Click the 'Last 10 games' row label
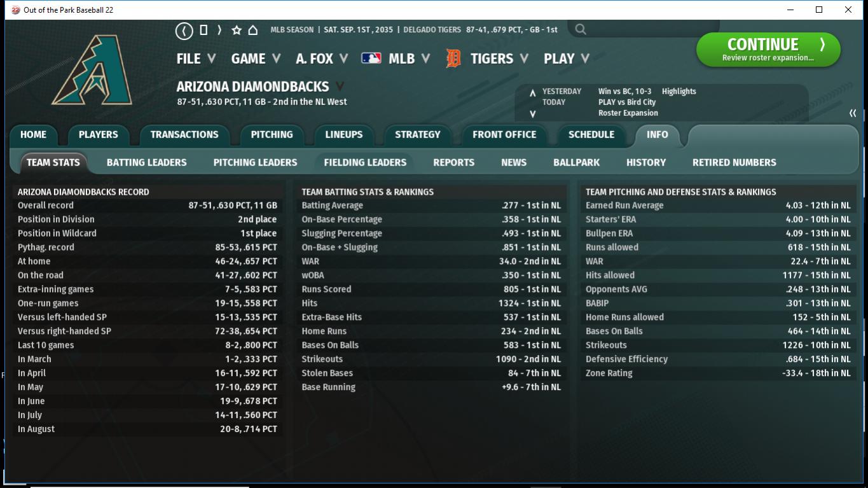 46,345
